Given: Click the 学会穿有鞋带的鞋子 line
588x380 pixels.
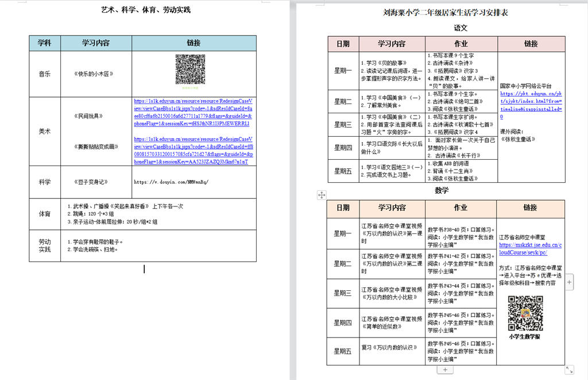Looking at the screenshot, I should [95, 242].
